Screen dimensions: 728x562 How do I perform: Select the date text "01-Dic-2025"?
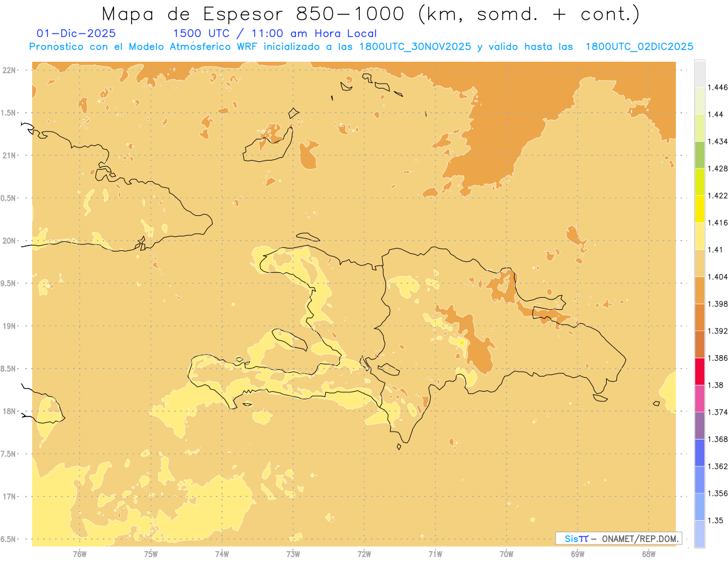pos(76,33)
